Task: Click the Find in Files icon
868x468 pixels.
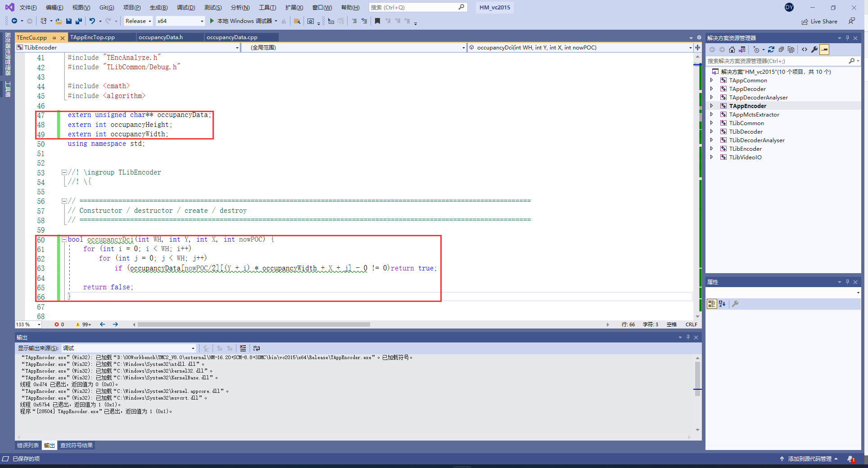Action: (x=297, y=21)
